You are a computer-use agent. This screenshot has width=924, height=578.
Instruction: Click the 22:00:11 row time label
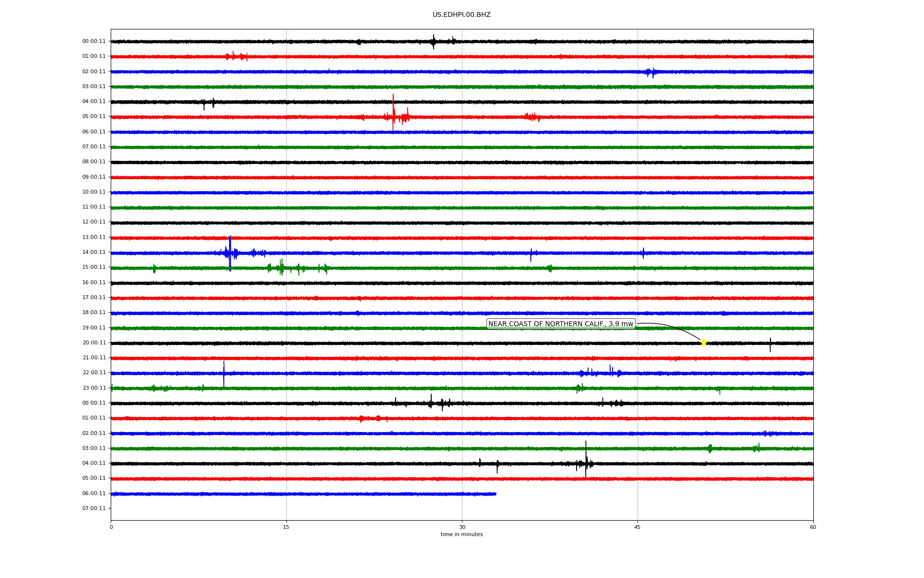pos(94,373)
